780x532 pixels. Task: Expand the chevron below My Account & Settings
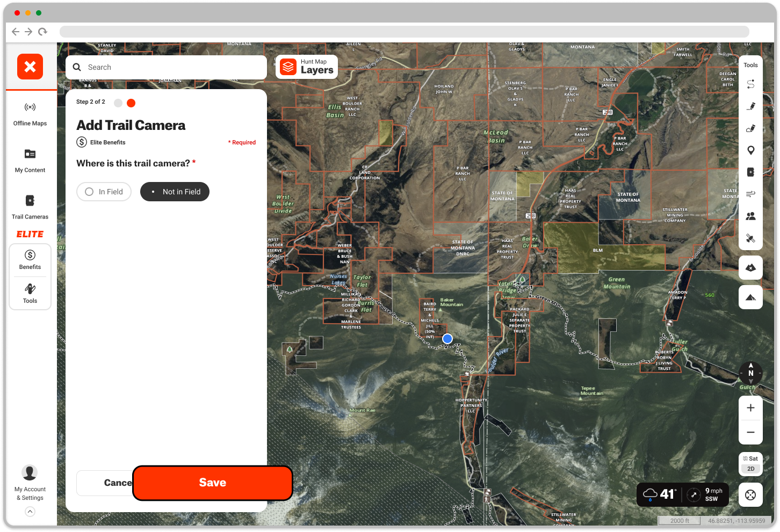click(x=30, y=512)
